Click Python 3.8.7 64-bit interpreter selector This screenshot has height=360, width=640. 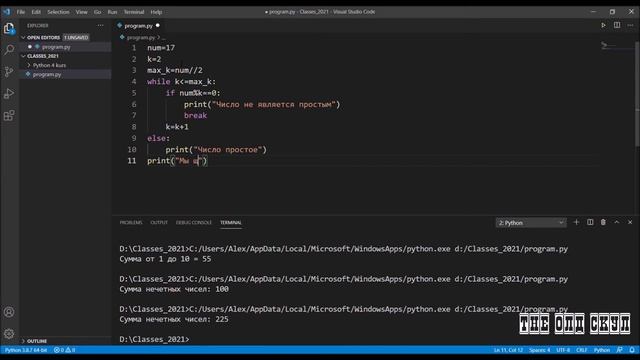click(x=26, y=350)
